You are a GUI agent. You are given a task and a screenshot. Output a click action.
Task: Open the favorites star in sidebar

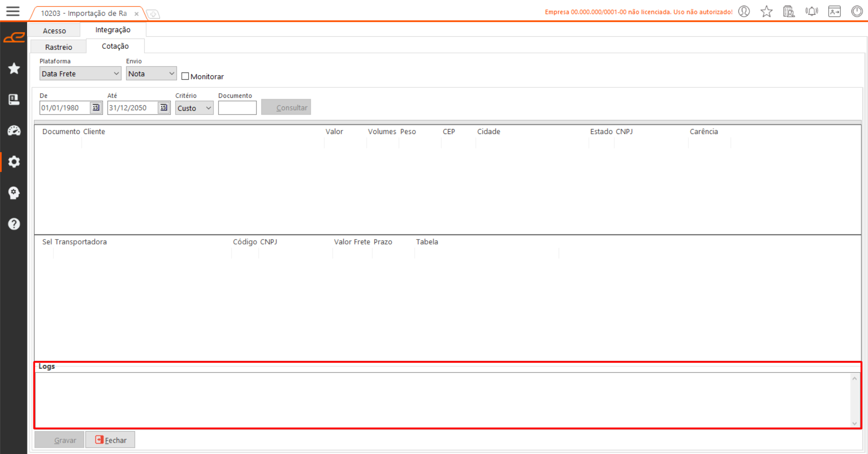[14, 68]
